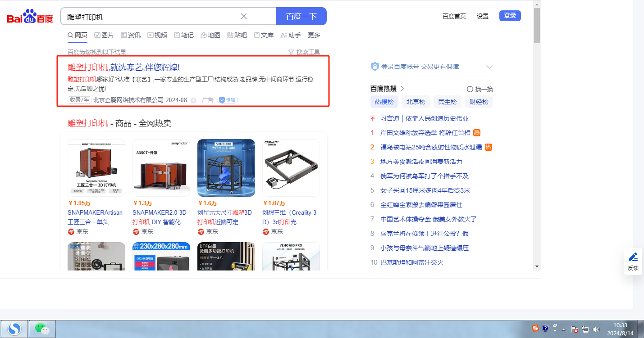Open WeChat from the taskbar
The width and height of the screenshot is (644, 338).
[x=42, y=329]
